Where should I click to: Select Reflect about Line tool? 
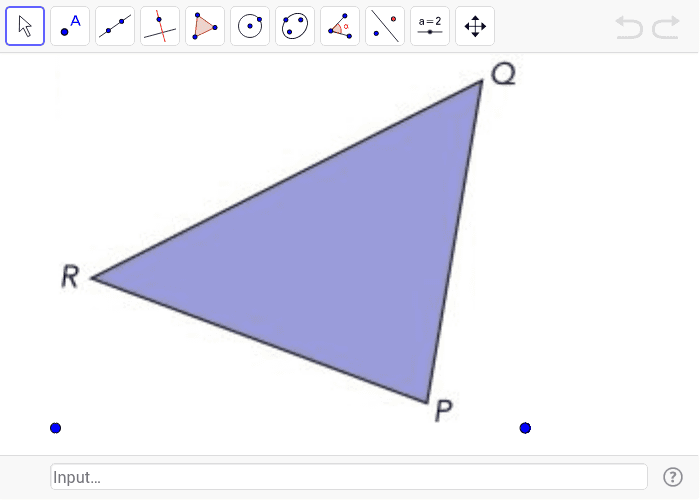[385, 26]
